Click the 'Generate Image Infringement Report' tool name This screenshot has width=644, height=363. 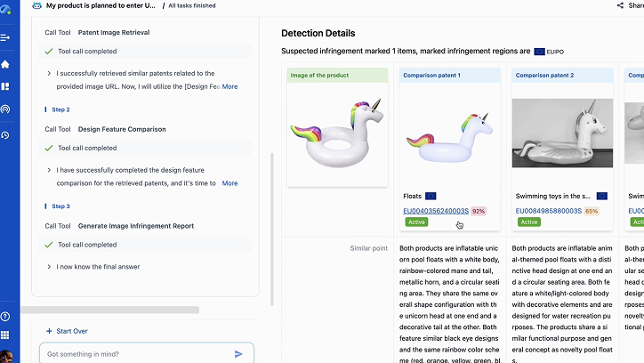point(136,226)
